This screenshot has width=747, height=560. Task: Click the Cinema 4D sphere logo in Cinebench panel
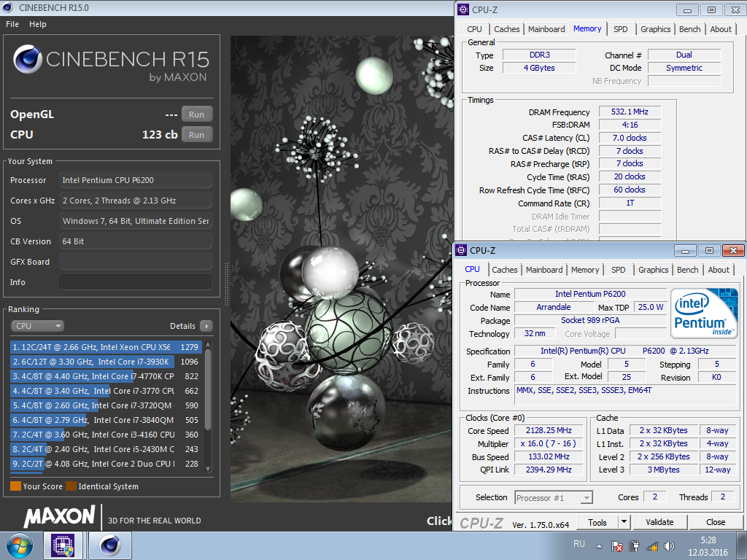(x=28, y=59)
